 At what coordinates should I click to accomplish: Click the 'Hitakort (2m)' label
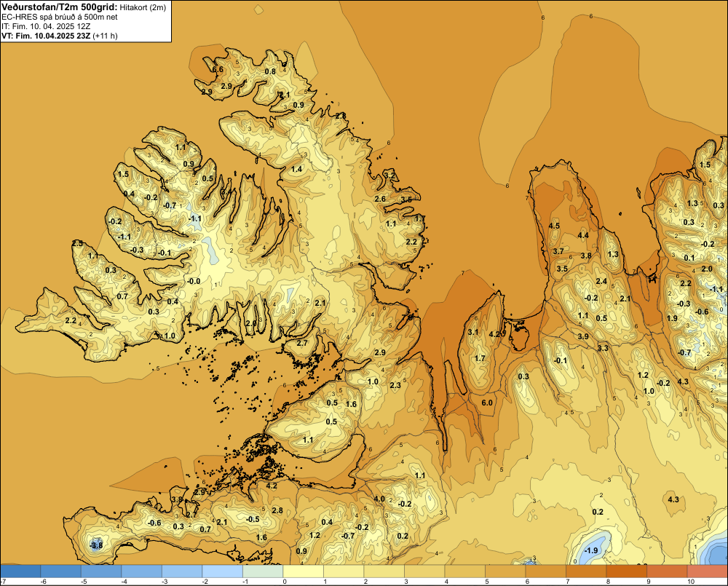click(143, 7)
